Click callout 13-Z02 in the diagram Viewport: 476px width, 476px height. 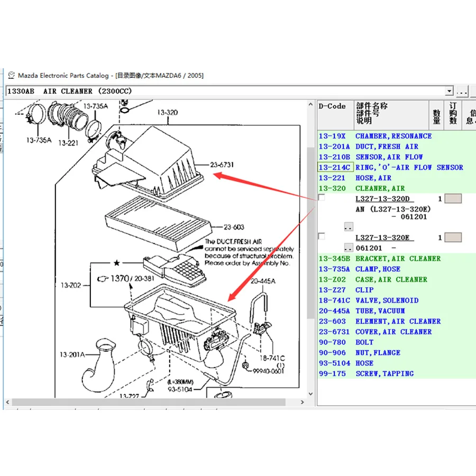pyautogui.click(x=71, y=286)
